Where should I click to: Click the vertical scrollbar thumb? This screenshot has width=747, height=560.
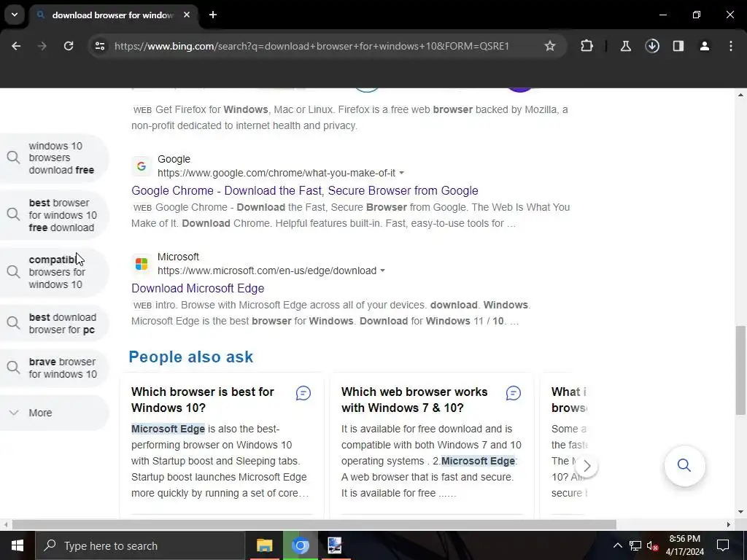click(740, 370)
